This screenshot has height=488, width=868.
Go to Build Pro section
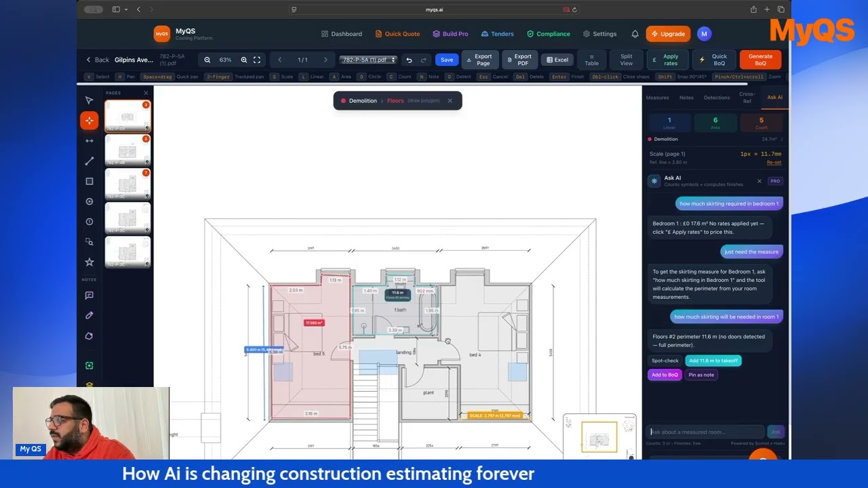pos(450,34)
